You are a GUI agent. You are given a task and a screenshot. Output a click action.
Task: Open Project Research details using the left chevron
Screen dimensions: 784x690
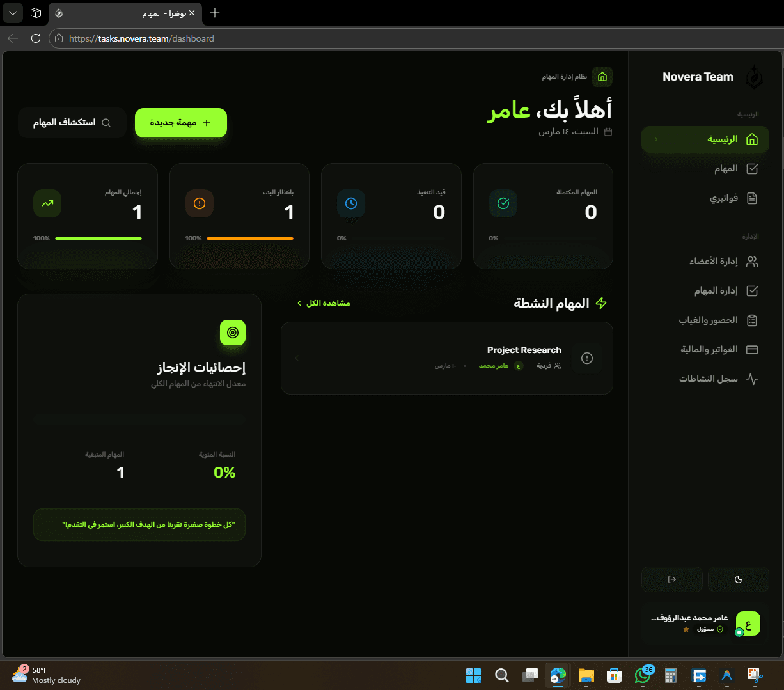pos(296,358)
